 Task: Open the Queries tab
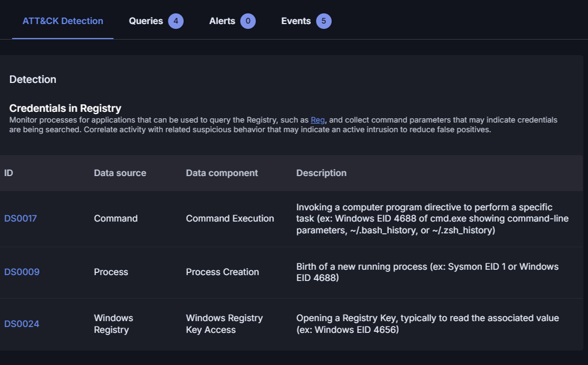(x=146, y=21)
